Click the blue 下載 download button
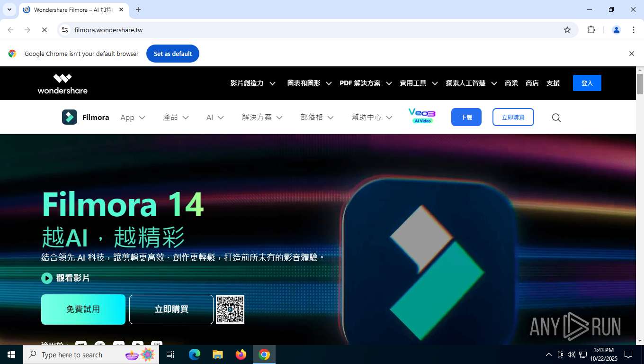Viewport: 644px width, 364px height. coord(466,117)
